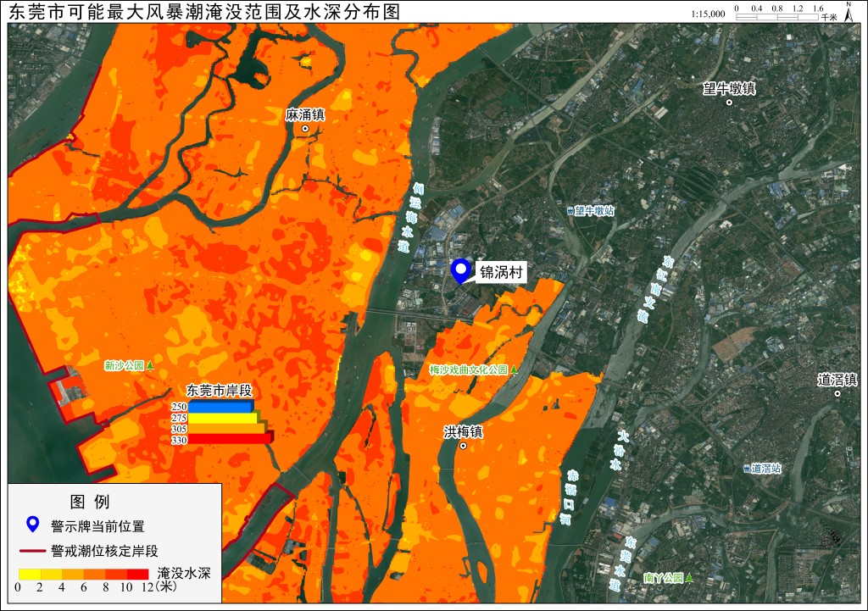Click the station icon before 望牛墩站
This screenshot has height=611, width=868.
coord(570,211)
